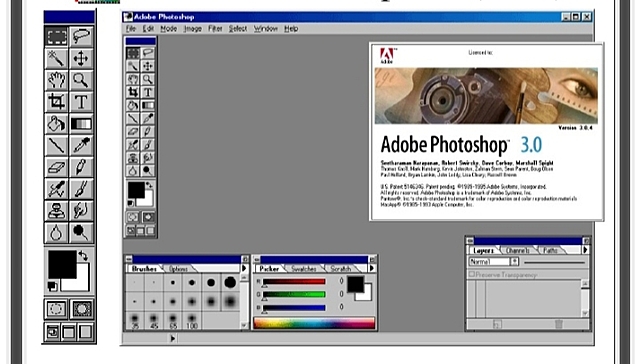
Task: Open the Picker palette menu arrow
Action: pyautogui.click(x=371, y=268)
